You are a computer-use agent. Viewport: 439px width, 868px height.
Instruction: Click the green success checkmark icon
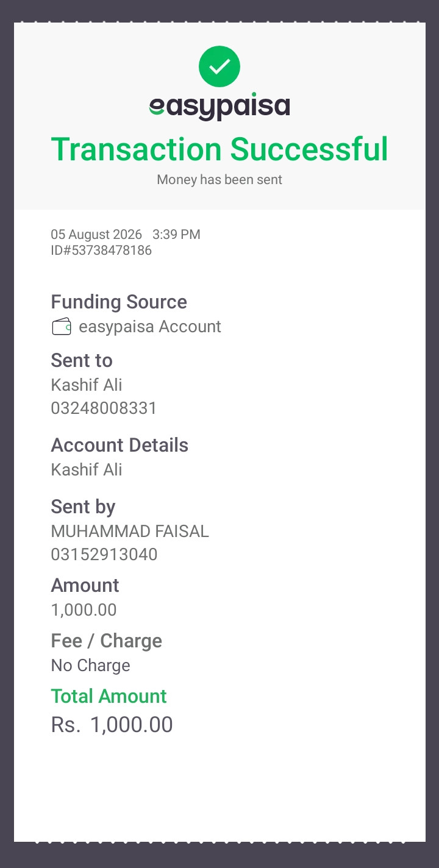220,66
